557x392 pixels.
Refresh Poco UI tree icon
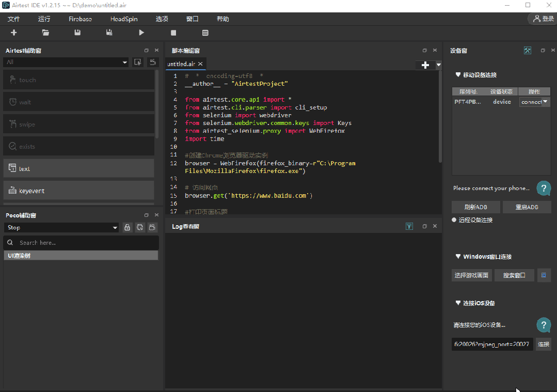[140, 227]
